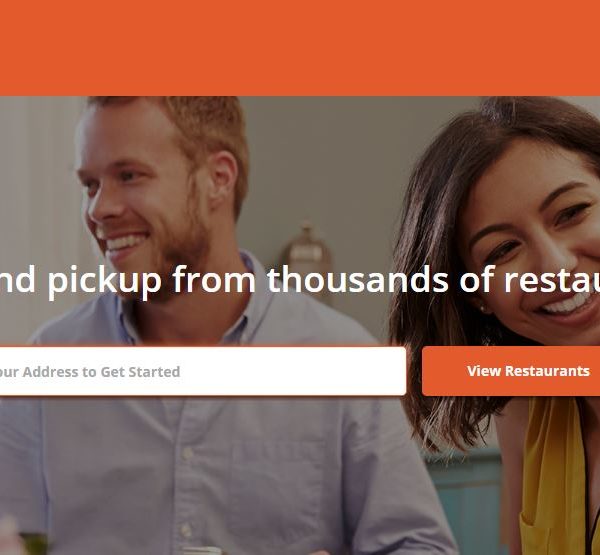
Task: Click the orange header bar
Action: (x=300, y=48)
